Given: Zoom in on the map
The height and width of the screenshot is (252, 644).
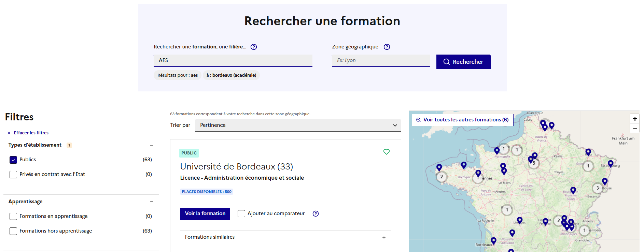Looking at the screenshot, I should click(634, 119).
